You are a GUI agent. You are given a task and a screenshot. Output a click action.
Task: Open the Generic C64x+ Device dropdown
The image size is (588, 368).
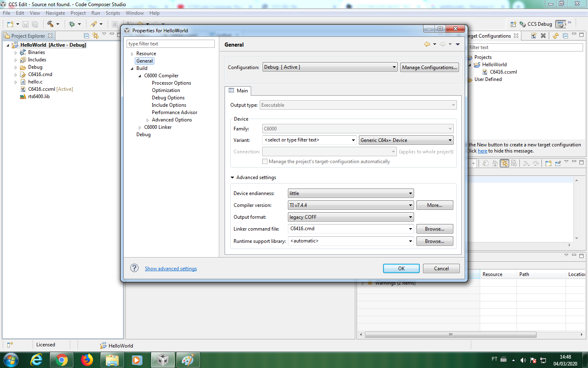pos(406,140)
